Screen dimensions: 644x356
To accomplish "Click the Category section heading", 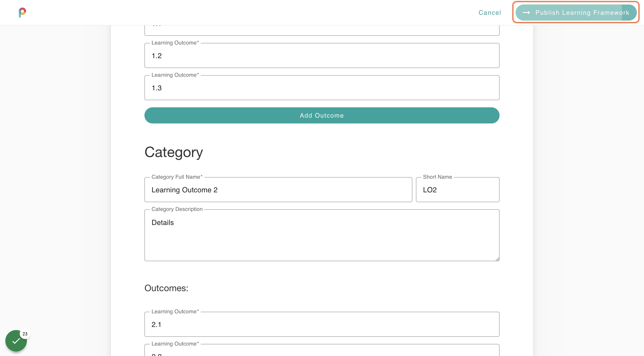I will click(174, 152).
